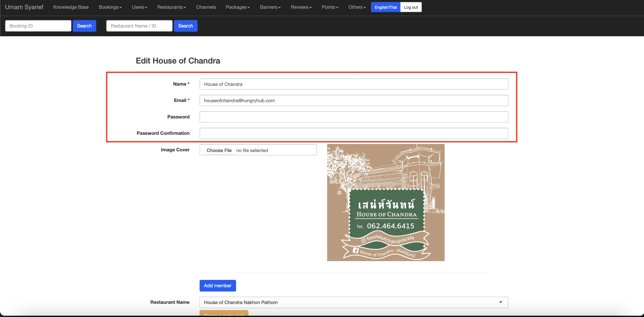Click into the Restaurant Name / ID field
The image size is (644, 317).
coord(139,26)
